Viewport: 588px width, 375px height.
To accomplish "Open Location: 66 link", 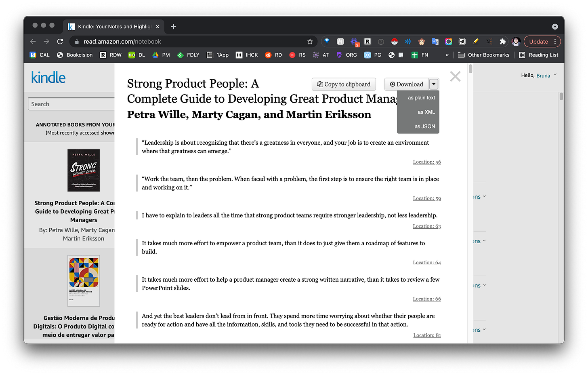I will 427,299.
